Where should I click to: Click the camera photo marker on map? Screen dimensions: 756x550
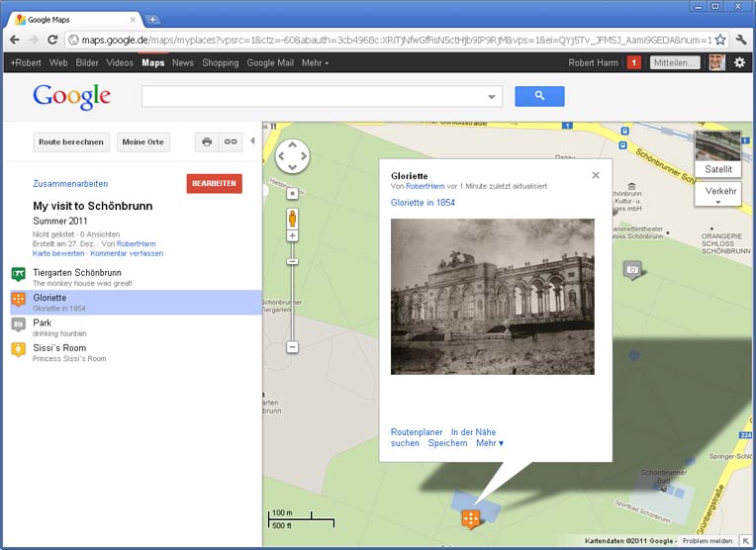point(632,269)
